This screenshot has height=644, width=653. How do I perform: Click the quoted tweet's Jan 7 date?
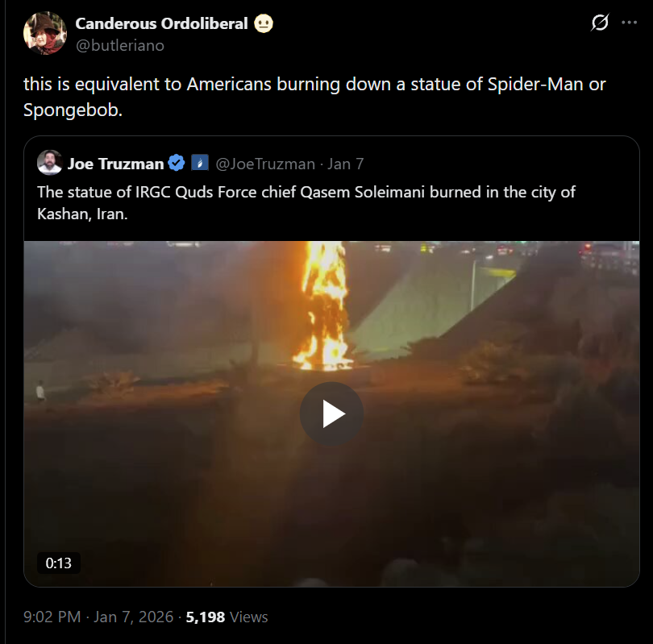pos(346,164)
